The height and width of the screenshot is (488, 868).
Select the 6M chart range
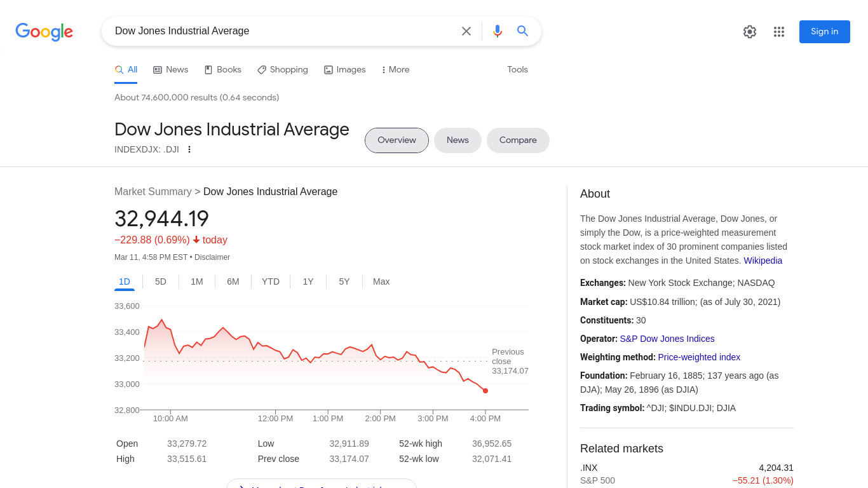click(233, 281)
